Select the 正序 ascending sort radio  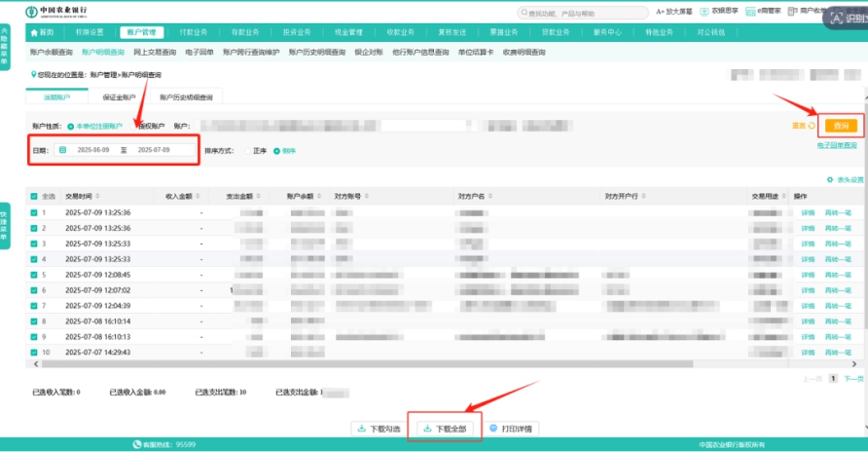(x=246, y=151)
